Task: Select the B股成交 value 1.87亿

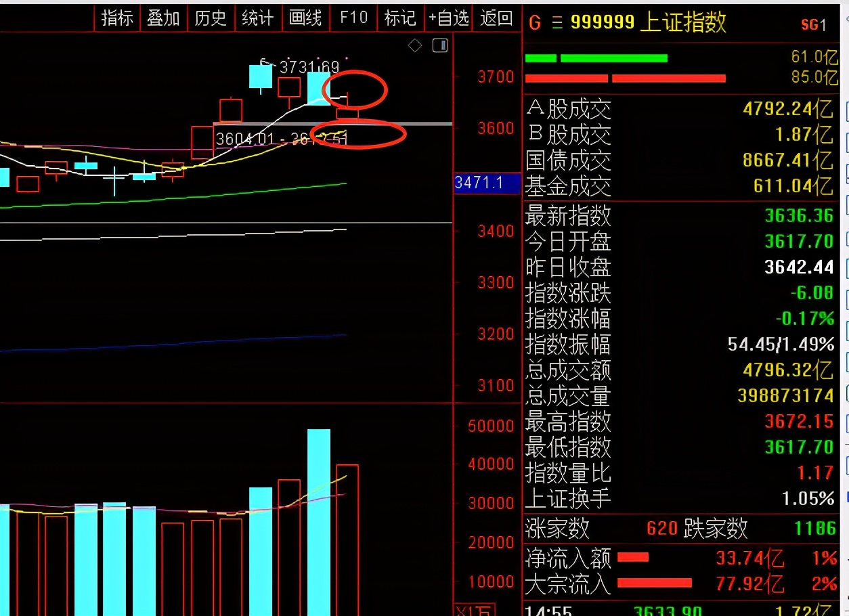Action: tap(804, 135)
